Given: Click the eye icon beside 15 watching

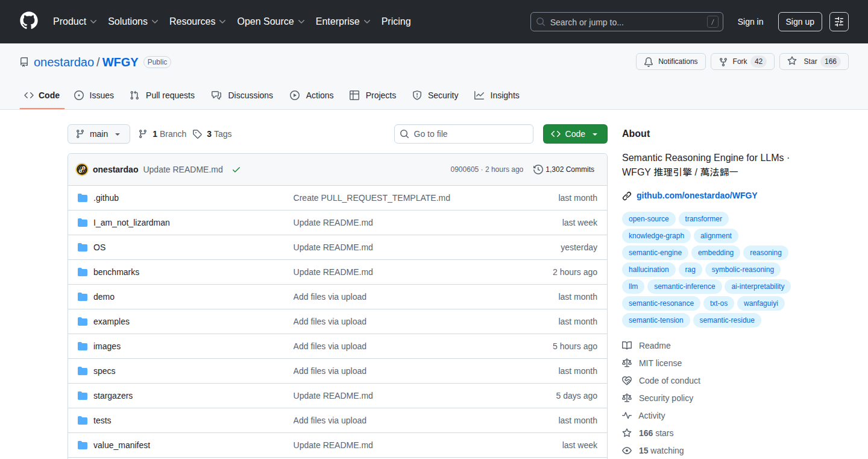Looking at the screenshot, I should click(x=627, y=451).
